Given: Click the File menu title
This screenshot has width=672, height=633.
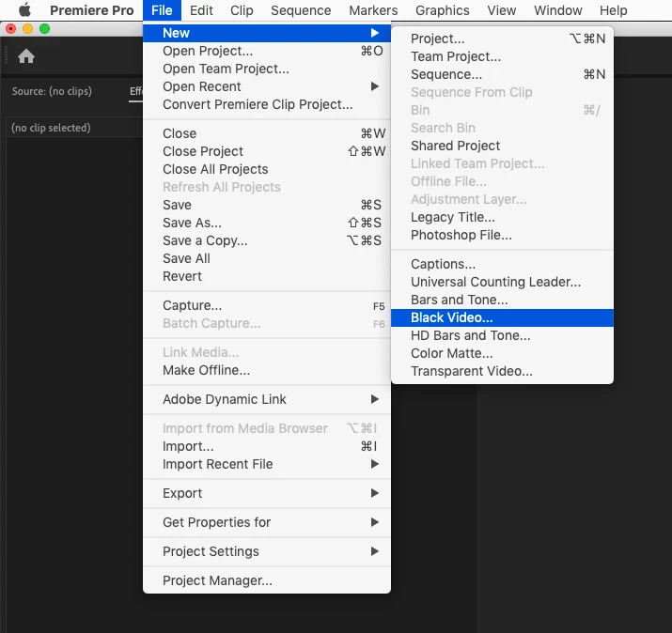Looking at the screenshot, I should tap(162, 10).
